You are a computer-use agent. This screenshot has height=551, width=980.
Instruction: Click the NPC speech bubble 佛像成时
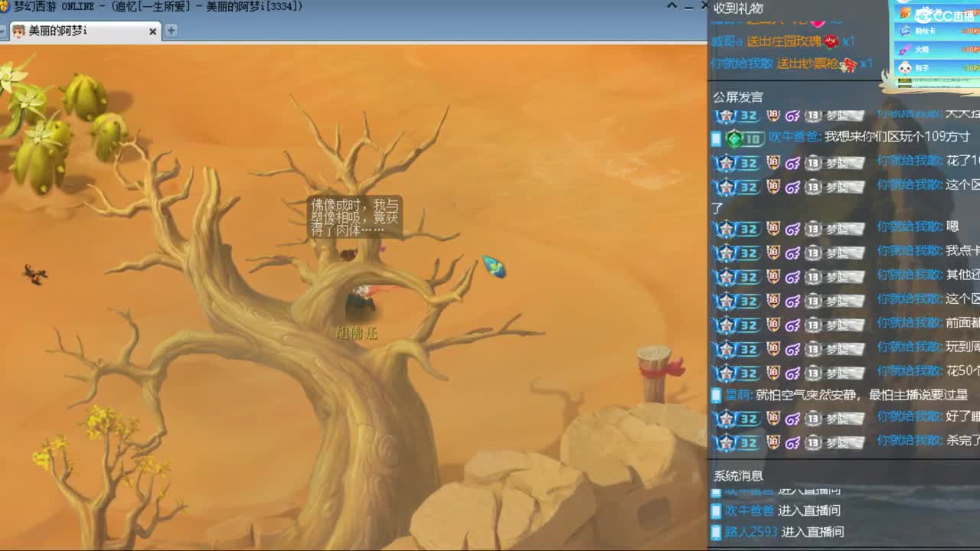point(354,217)
